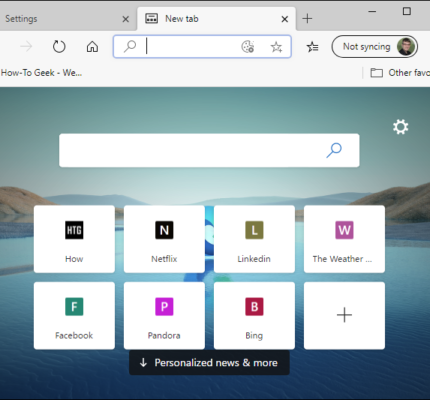
Task: Click the blue search magnifier in page search box
Action: [334, 150]
